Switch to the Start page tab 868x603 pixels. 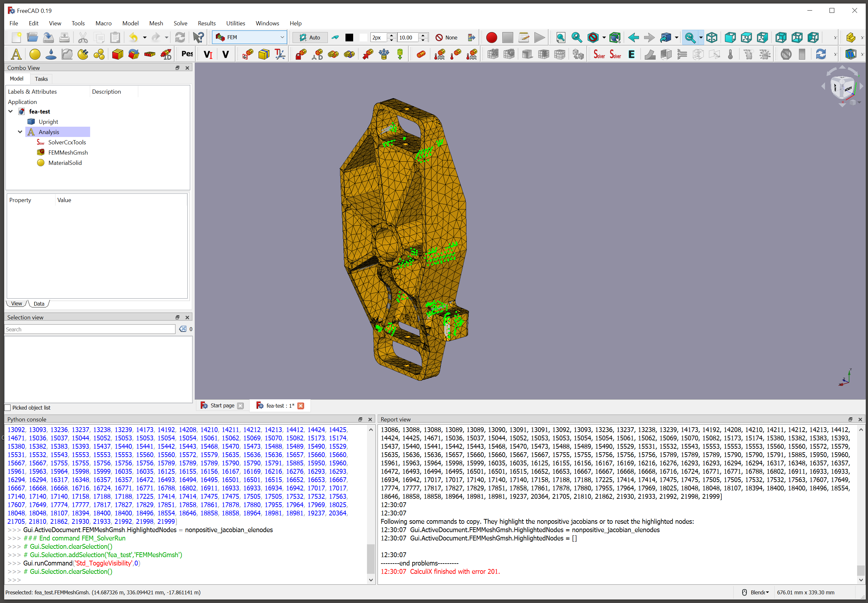222,405
